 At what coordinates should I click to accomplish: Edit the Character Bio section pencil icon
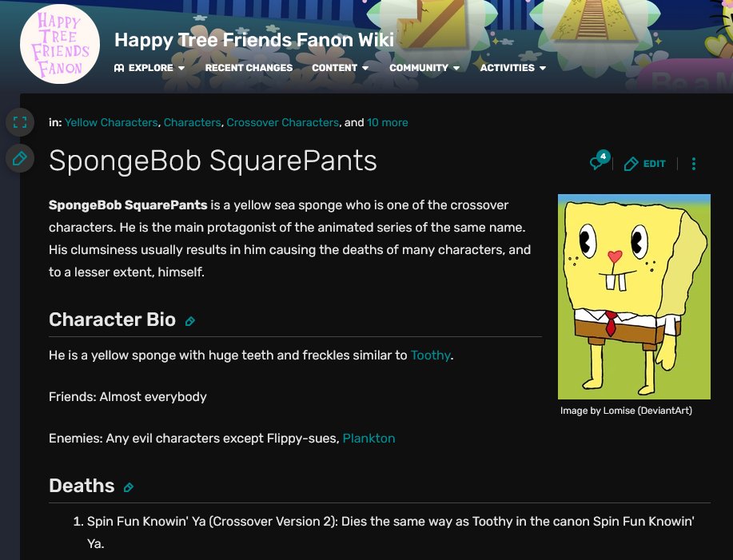[189, 321]
